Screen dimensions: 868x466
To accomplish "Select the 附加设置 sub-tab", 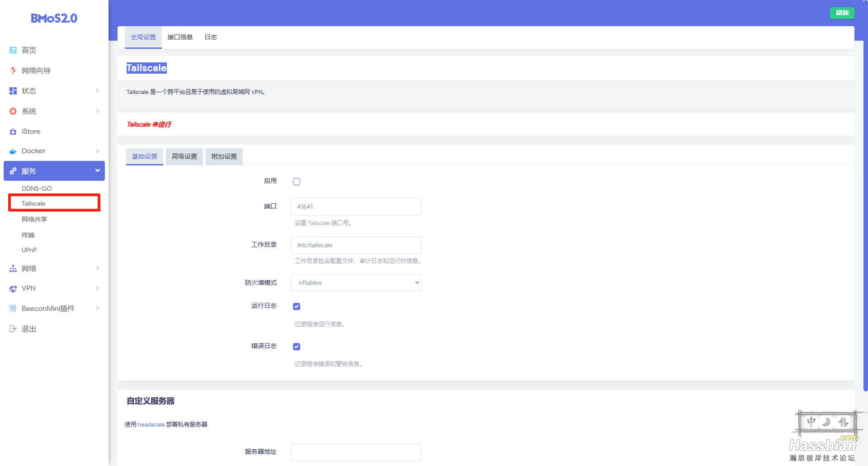I will click(224, 156).
